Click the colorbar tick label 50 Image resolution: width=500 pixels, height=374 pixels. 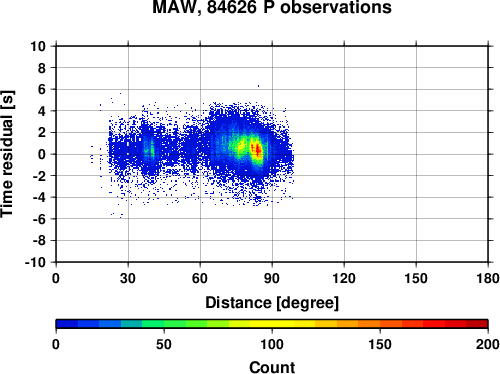(x=164, y=344)
